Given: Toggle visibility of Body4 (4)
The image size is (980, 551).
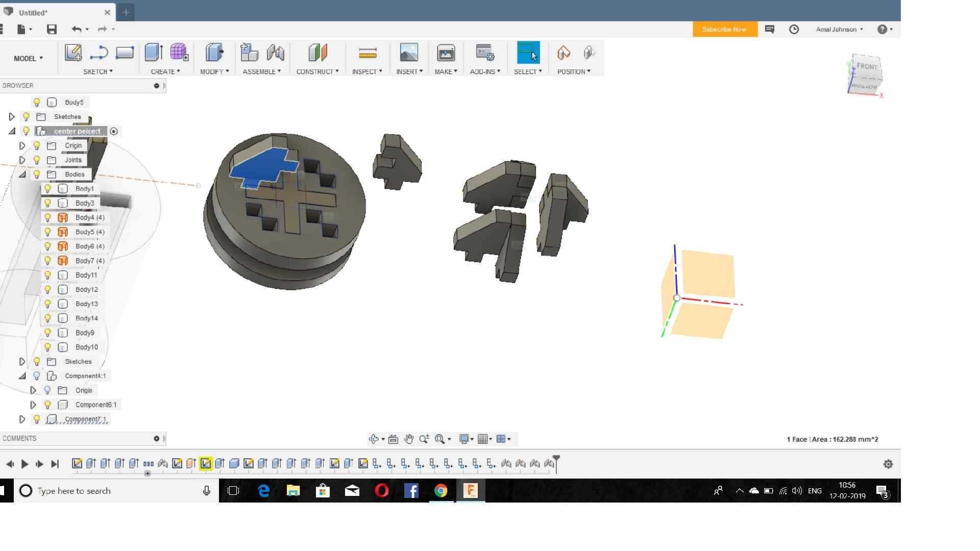Looking at the screenshot, I should (x=47, y=217).
